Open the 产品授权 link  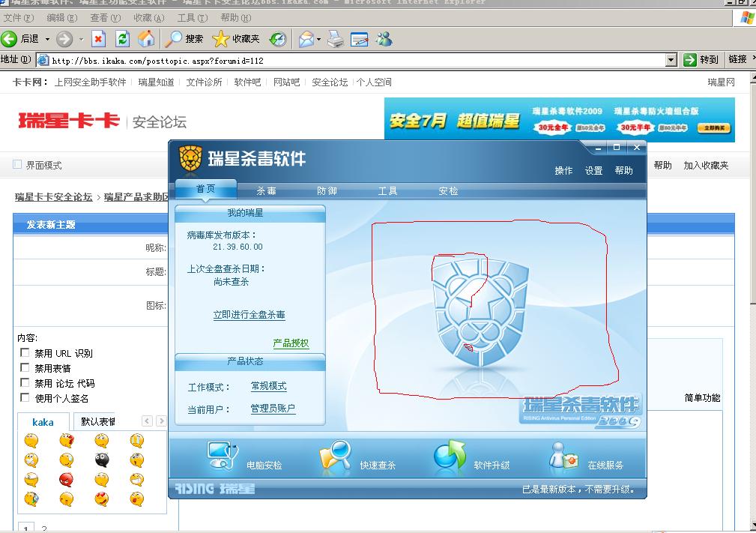pyautogui.click(x=291, y=343)
